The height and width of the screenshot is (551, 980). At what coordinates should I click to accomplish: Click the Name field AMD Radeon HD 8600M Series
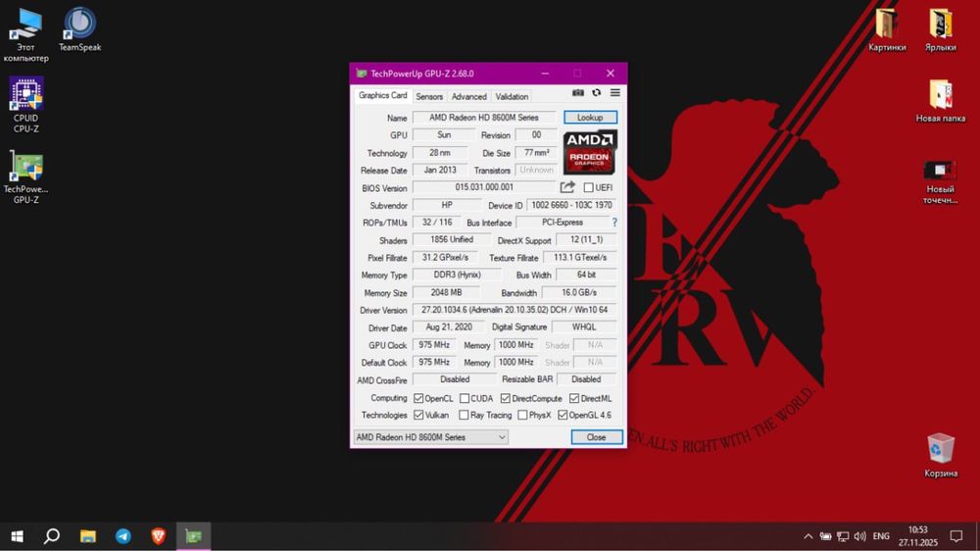(x=484, y=118)
